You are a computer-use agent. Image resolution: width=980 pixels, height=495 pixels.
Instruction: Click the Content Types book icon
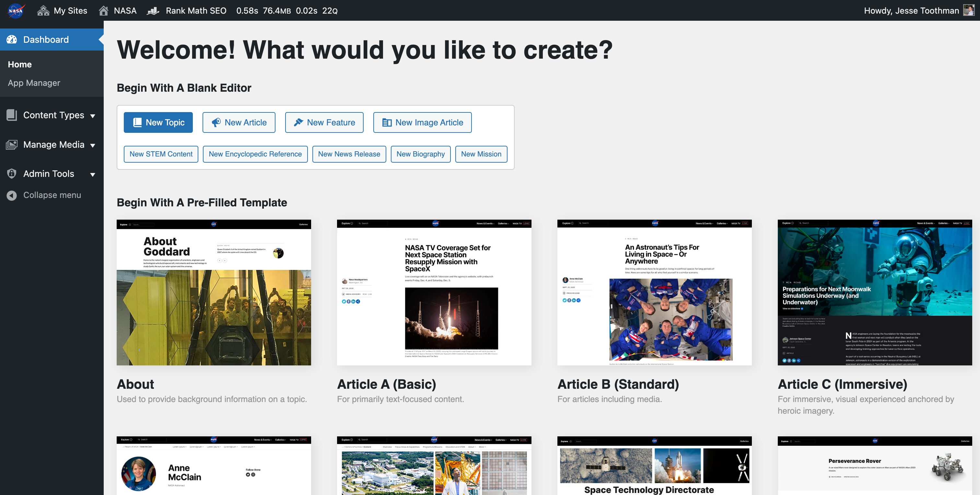tap(12, 115)
